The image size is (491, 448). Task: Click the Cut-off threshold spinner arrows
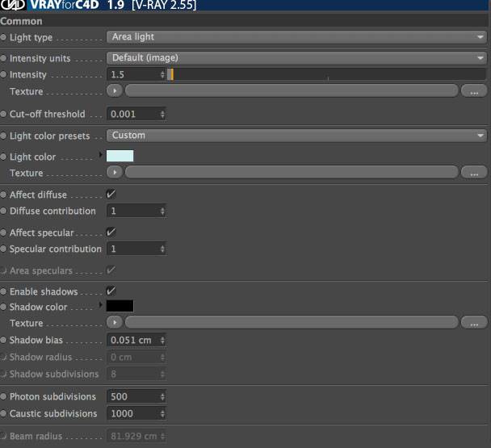point(162,114)
